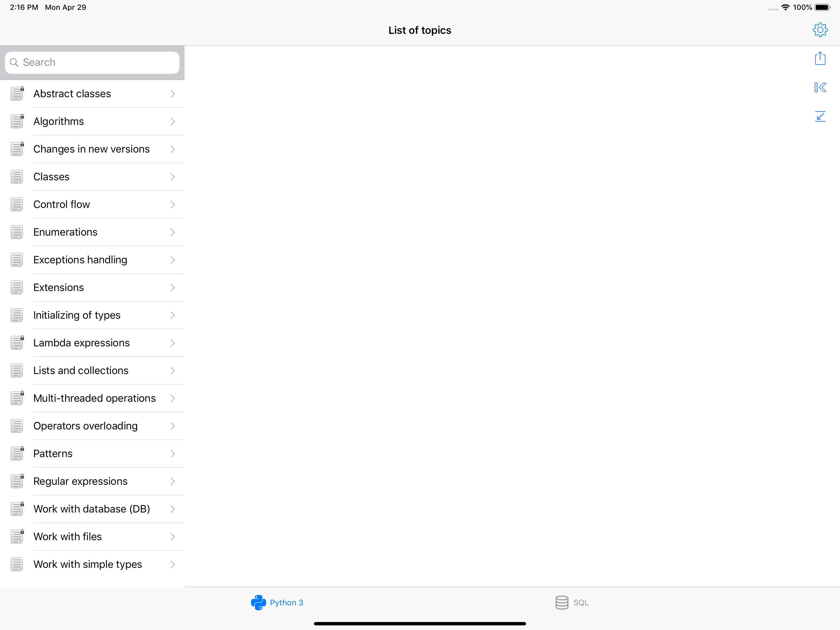Viewport: 840px width, 630px height.
Task: Click the Python logo icon
Action: (258, 602)
